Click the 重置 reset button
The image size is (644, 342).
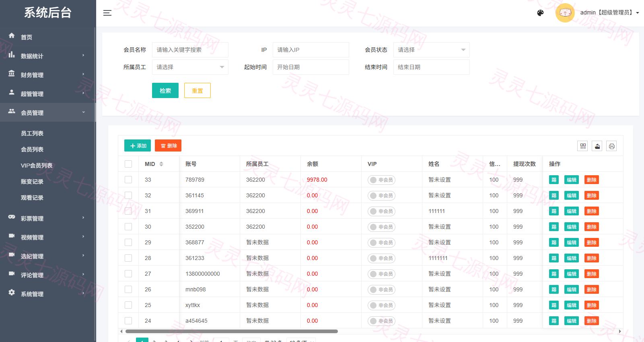(x=198, y=90)
